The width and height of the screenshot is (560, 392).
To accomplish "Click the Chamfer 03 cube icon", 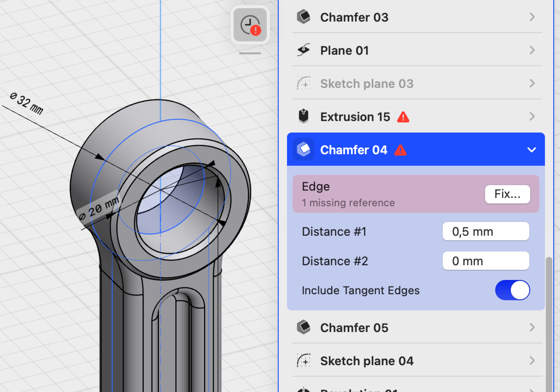I will click(x=304, y=17).
